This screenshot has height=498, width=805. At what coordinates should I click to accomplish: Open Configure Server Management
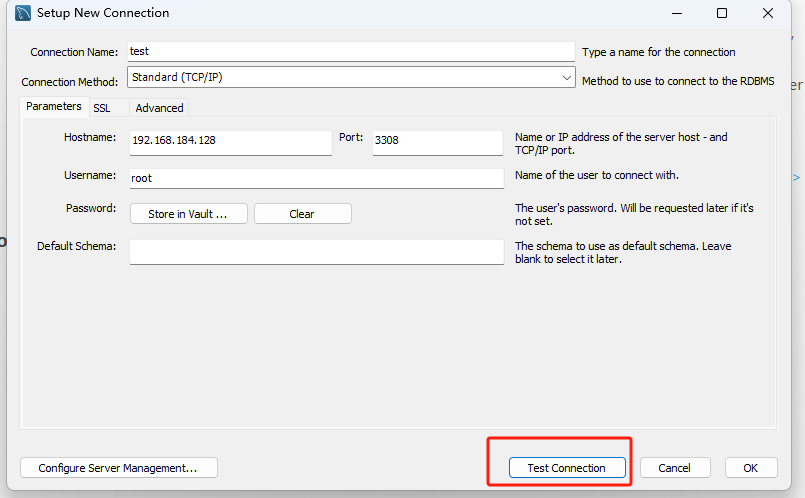[119, 468]
